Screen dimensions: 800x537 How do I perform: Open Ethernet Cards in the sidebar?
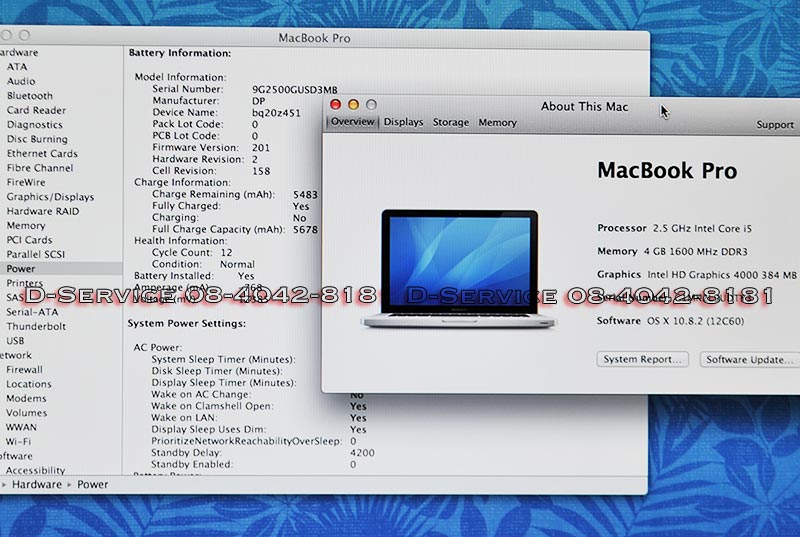click(x=42, y=154)
